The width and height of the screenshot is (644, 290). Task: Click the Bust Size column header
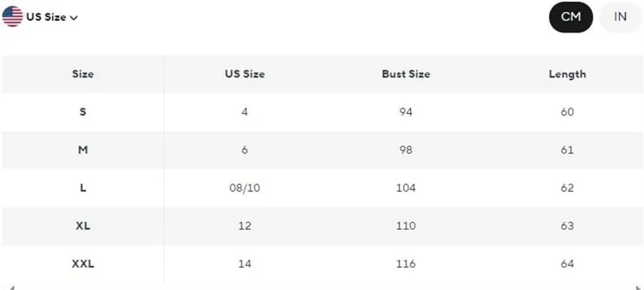click(406, 74)
